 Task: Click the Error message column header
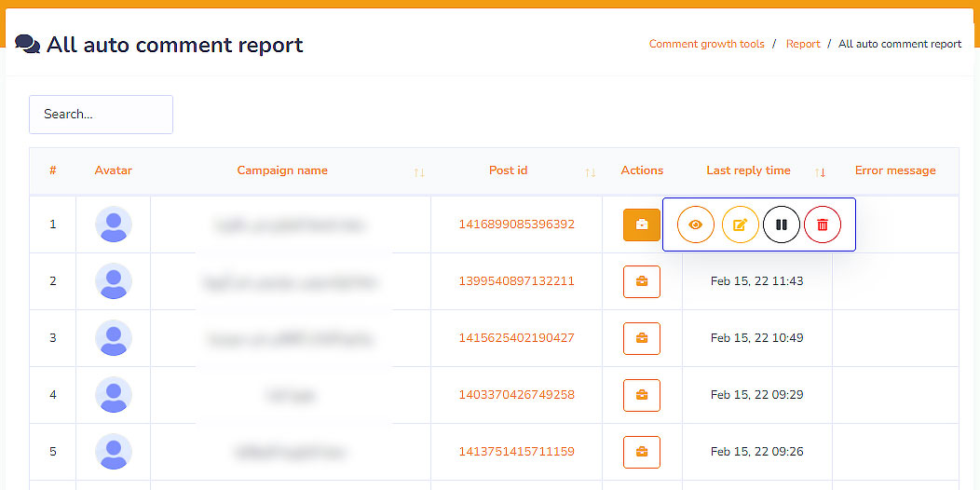(x=894, y=170)
